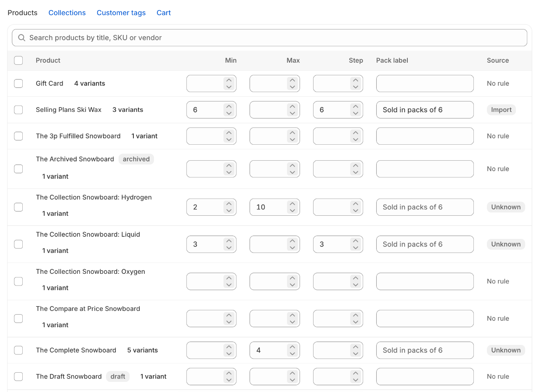
Task: Edit pack label for Selling Plans Ski Wax
Action: [x=425, y=110]
